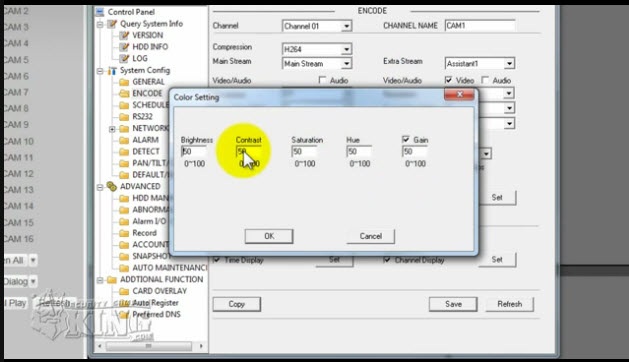The image size is (629, 362).
Task: Expand the NETWORK tree node
Action: [x=112, y=129]
